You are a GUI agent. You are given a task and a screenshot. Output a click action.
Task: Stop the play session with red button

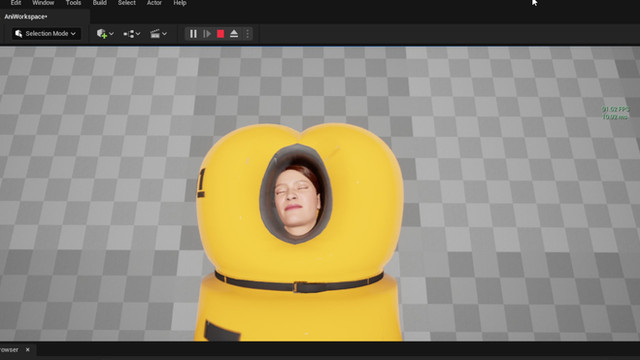click(x=220, y=34)
